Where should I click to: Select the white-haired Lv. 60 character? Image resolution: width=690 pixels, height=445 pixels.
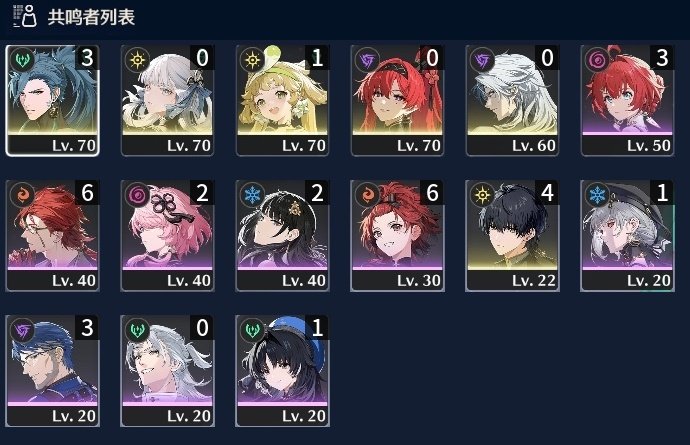[512, 100]
